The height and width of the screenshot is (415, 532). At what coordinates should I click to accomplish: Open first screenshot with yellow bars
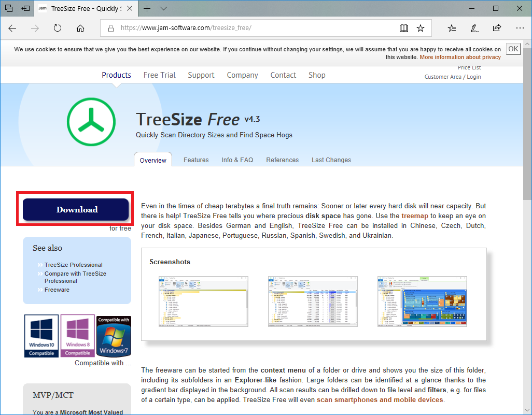point(203,302)
